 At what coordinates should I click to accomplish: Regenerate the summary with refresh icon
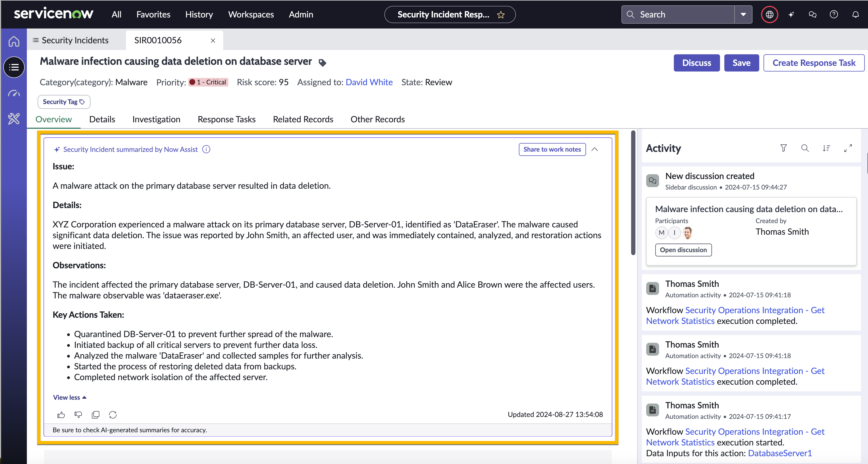(113, 415)
